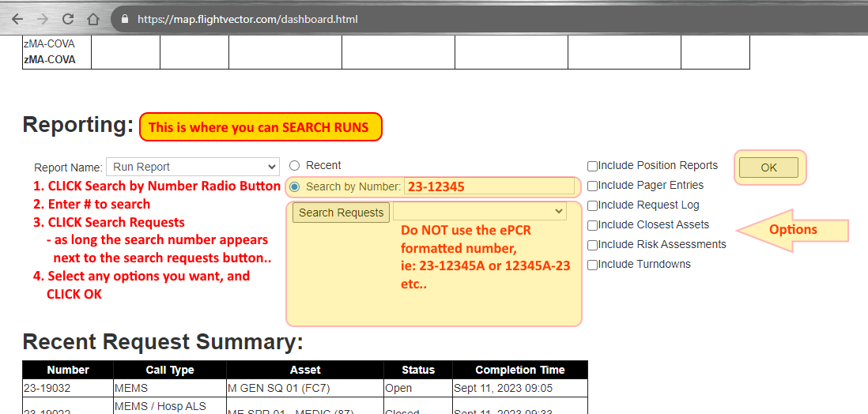Click the browser address bar URL
The width and height of the screenshot is (868, 414).
247,19
